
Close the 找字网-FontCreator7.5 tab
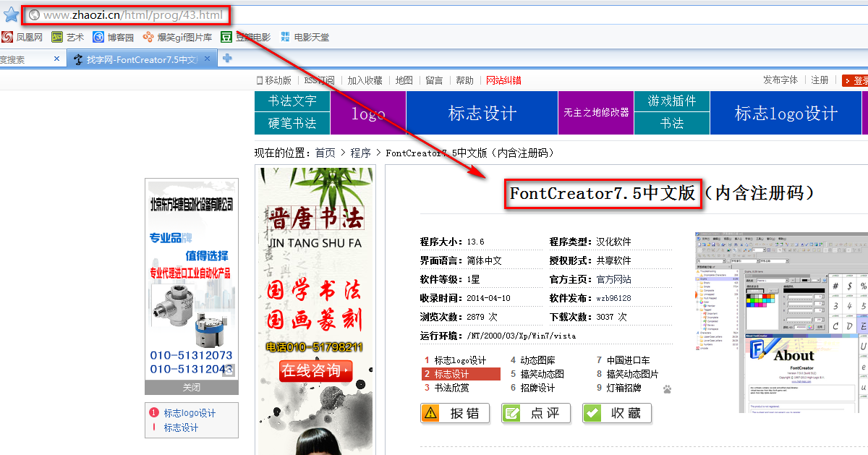coord(207,59)
